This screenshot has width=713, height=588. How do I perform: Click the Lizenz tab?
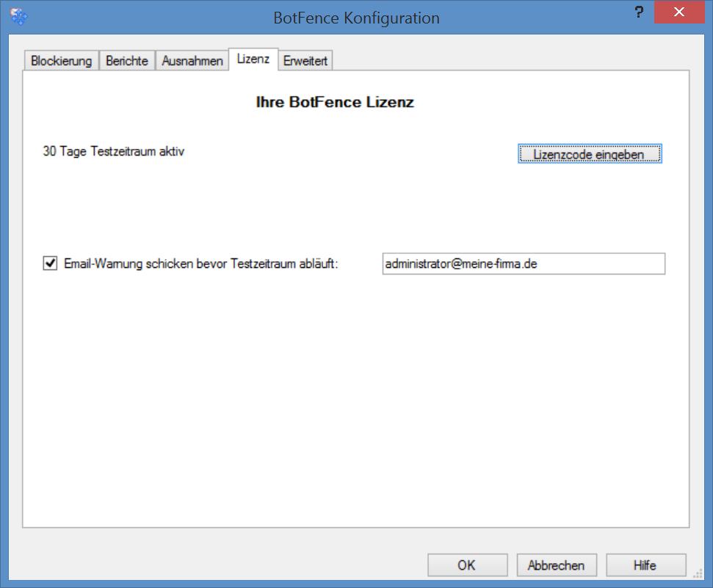(x=253, y=59)
